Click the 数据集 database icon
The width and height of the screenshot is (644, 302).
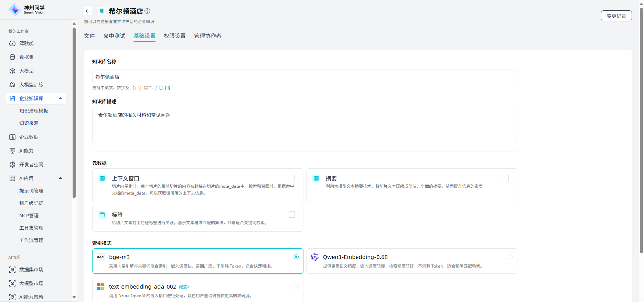pyautogui.click(x=12, y=57)
